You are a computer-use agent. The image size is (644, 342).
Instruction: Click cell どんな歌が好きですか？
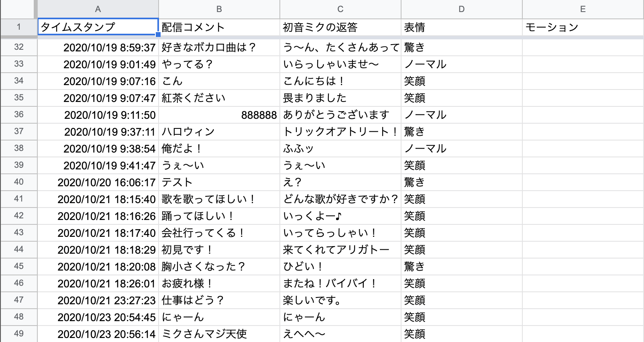click(340, 199)
